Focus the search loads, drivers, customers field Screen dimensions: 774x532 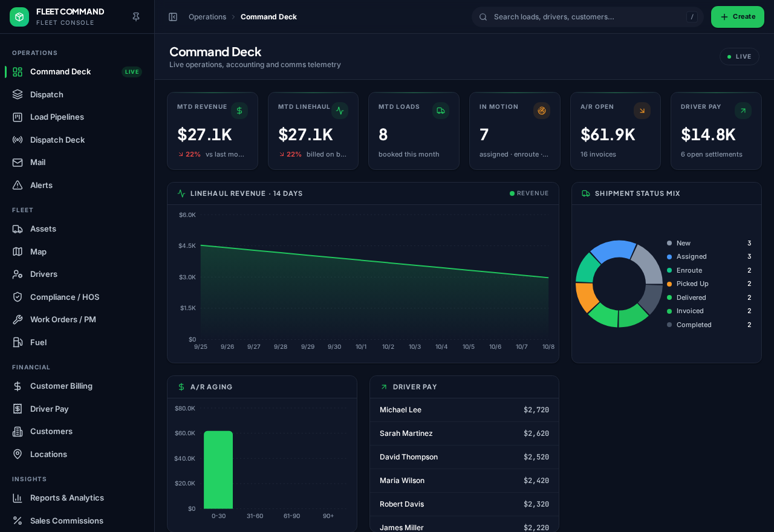tap(587, 17)
